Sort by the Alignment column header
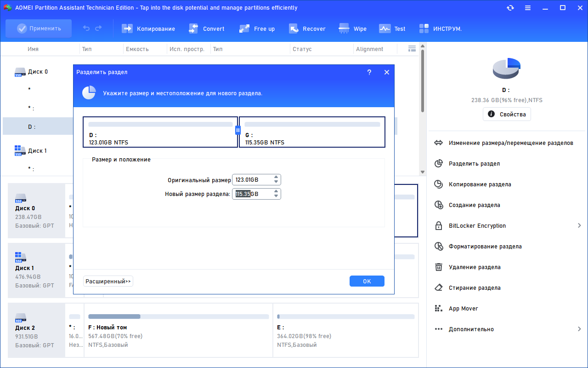Image resolution: width=588 pixels, height=368 pixels. coord(370,49)
